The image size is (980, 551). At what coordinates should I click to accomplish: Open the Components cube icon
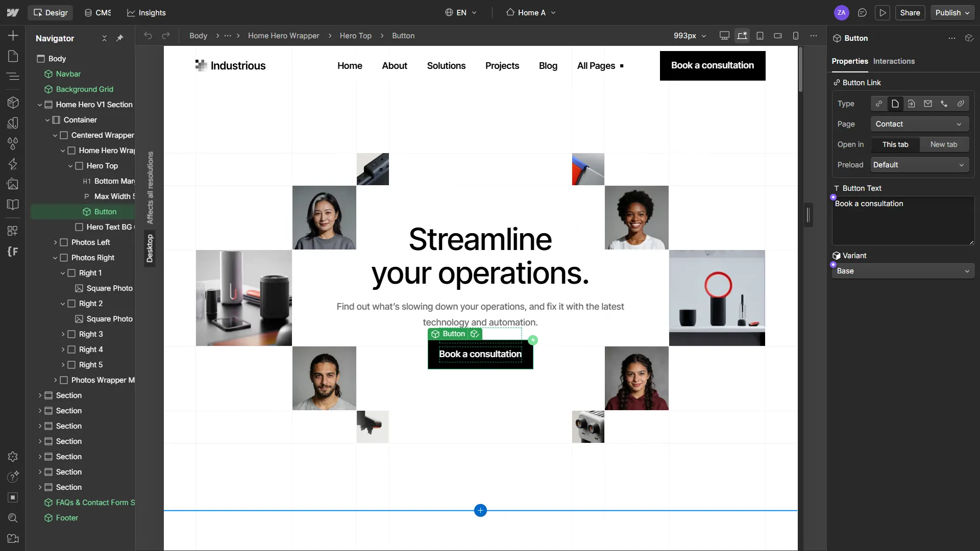point(13,103)
